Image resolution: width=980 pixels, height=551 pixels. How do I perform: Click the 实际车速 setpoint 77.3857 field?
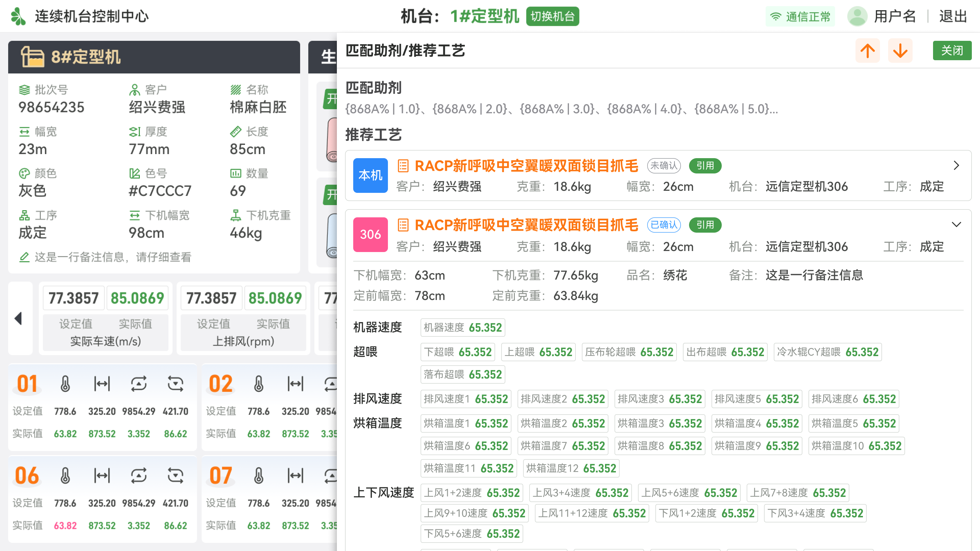(73, 298)
